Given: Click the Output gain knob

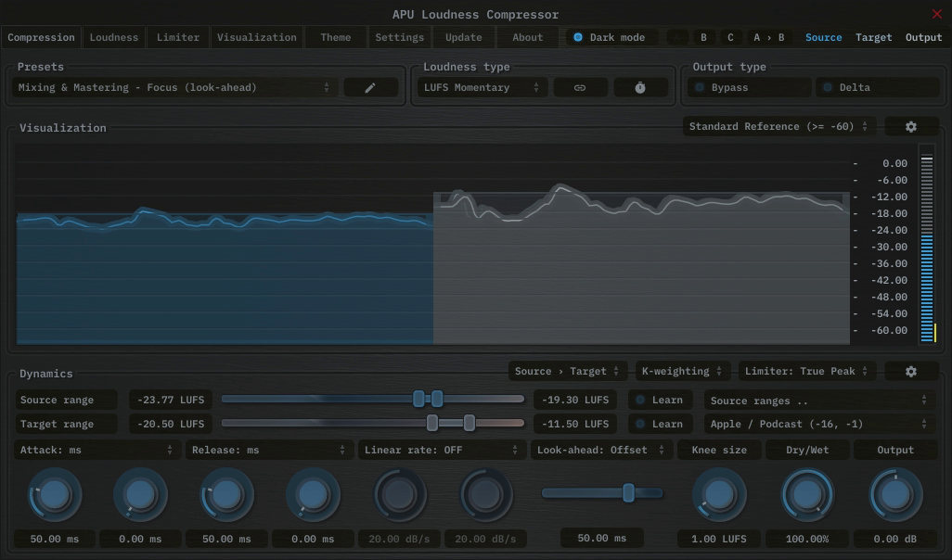Looking at the screenshot, I should point(894,494).
